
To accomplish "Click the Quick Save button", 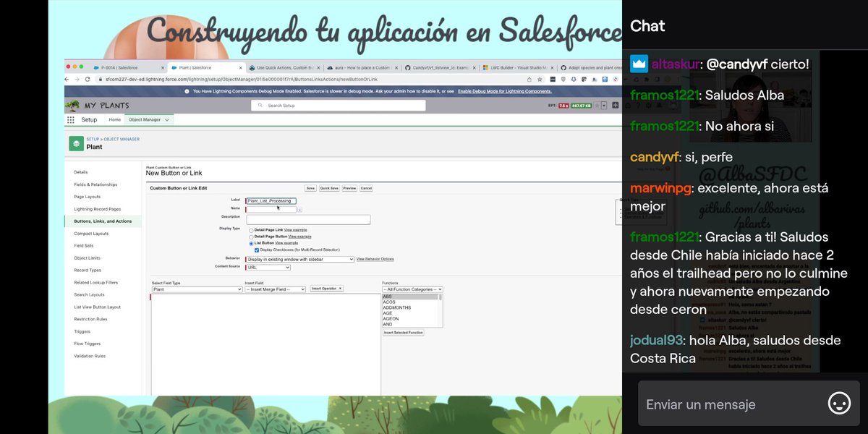I will 329,188.
